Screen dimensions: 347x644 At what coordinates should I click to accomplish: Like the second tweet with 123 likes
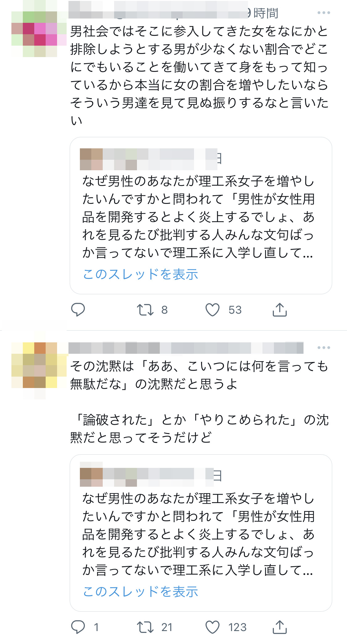point(213,627)
